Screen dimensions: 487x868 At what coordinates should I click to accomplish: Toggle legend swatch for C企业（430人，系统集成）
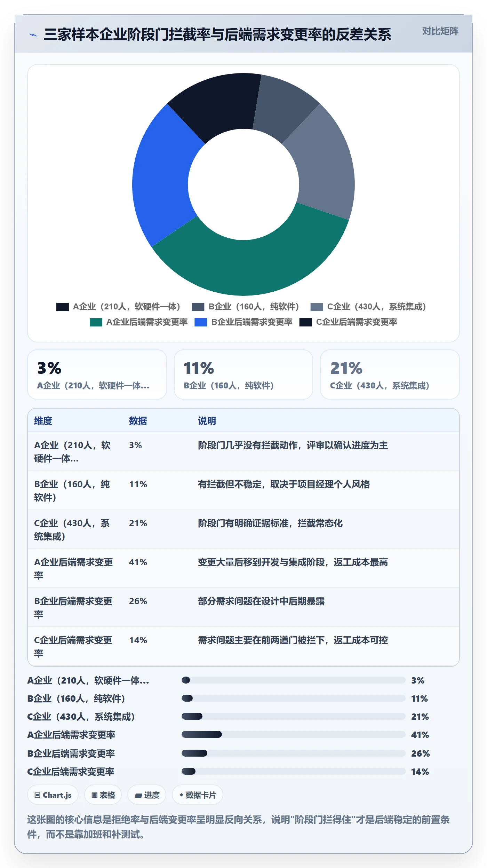click(317, 307)
